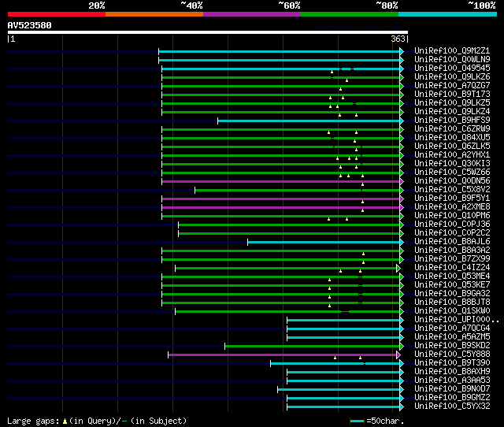Open the UniRef100_Q84XU5 entry

[452, 138]
